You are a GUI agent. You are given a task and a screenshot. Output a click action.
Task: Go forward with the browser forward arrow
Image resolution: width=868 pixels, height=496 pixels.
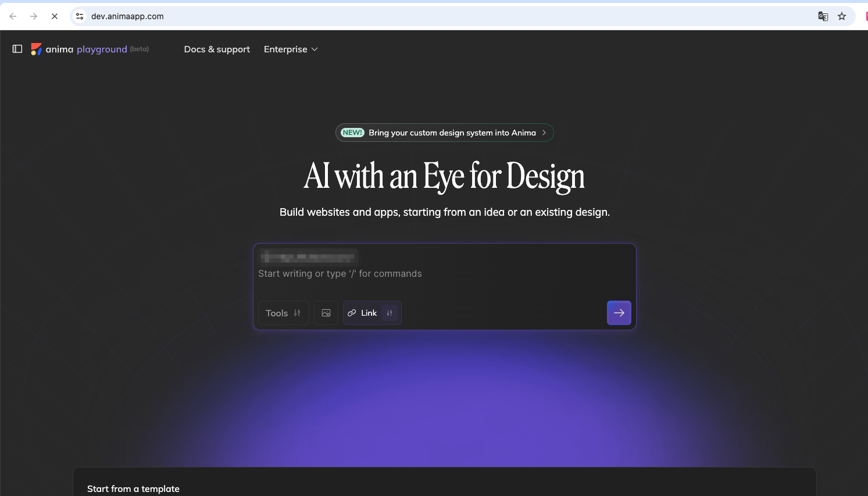[34, 16]
